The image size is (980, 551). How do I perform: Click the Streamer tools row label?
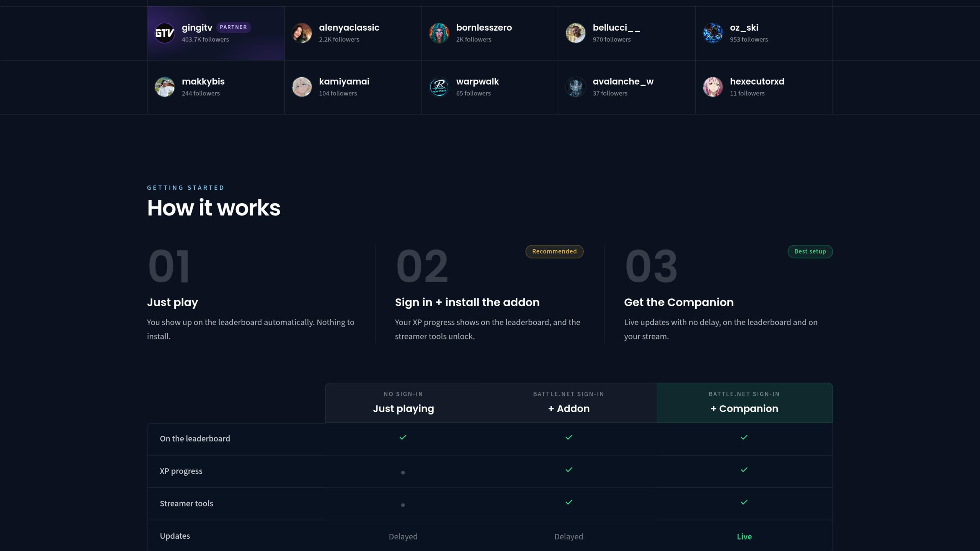(186, 504)
